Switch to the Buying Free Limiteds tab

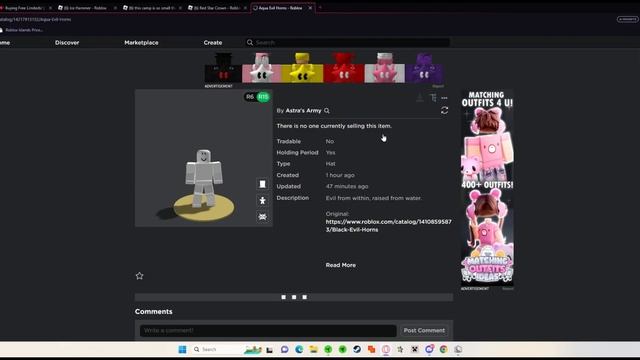(24, 8)
